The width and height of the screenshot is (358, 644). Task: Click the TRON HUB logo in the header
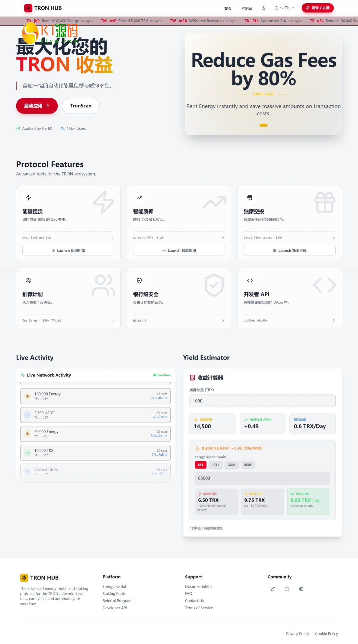[x=43, y=8]
